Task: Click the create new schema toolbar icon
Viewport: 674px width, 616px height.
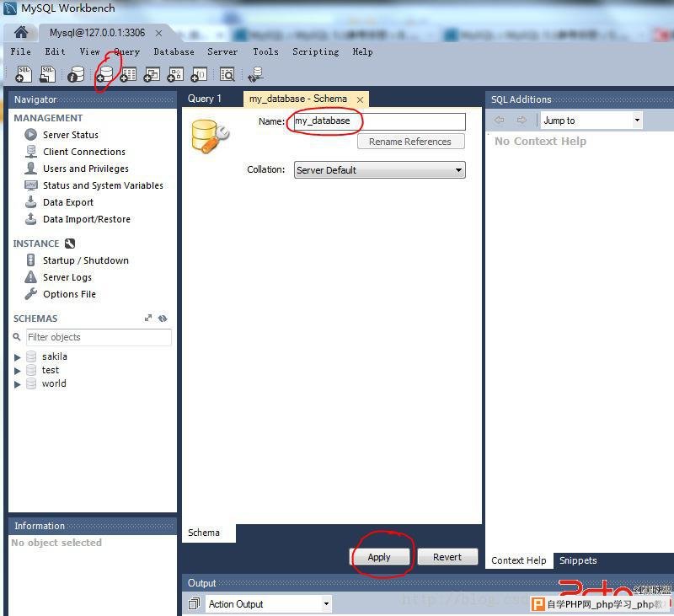Action: 104,74
